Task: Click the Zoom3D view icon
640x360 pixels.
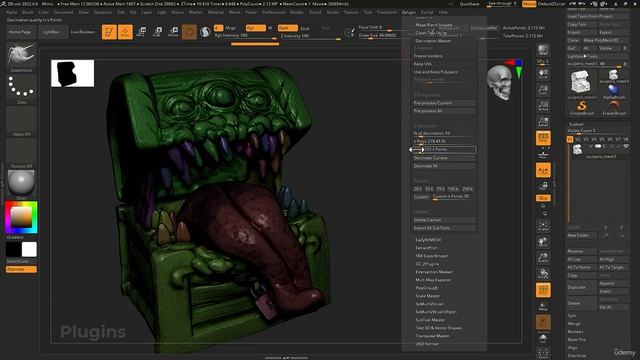Action: click(543, 258)
